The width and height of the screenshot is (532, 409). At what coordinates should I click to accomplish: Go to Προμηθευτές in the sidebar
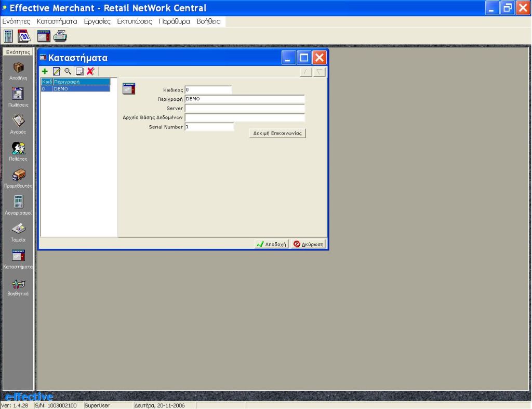pos(18,178)
